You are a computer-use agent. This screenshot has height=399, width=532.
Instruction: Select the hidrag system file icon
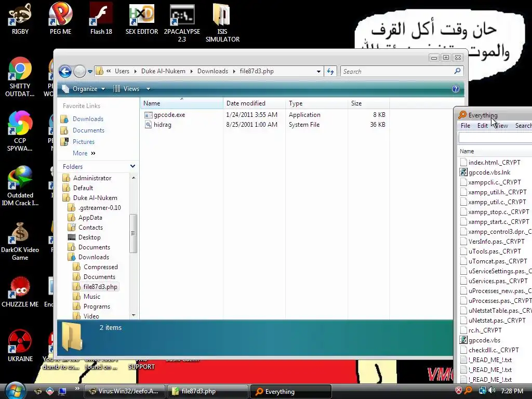(x=148, y=125)
